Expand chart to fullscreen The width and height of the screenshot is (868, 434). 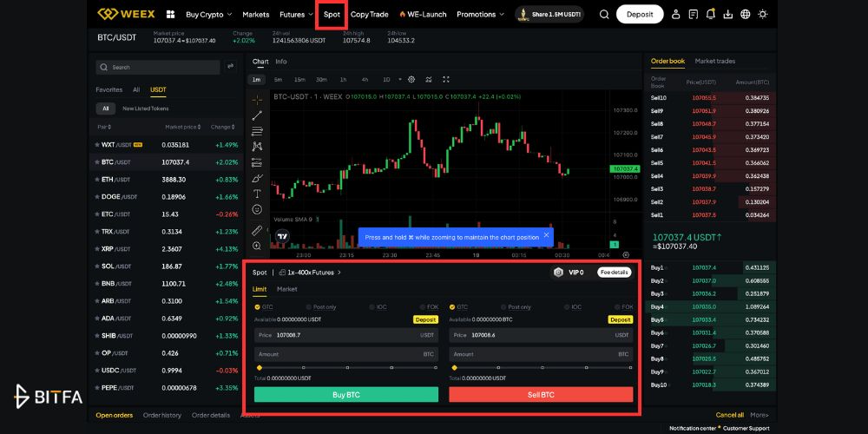[x=446, y=80]
